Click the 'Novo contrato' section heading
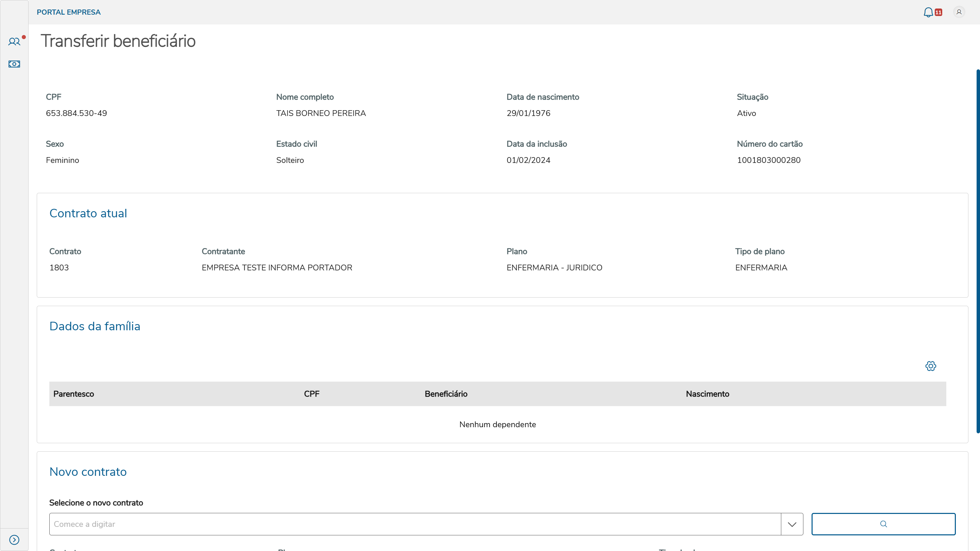This screenshot has width=980, height=551. point(88,472)
